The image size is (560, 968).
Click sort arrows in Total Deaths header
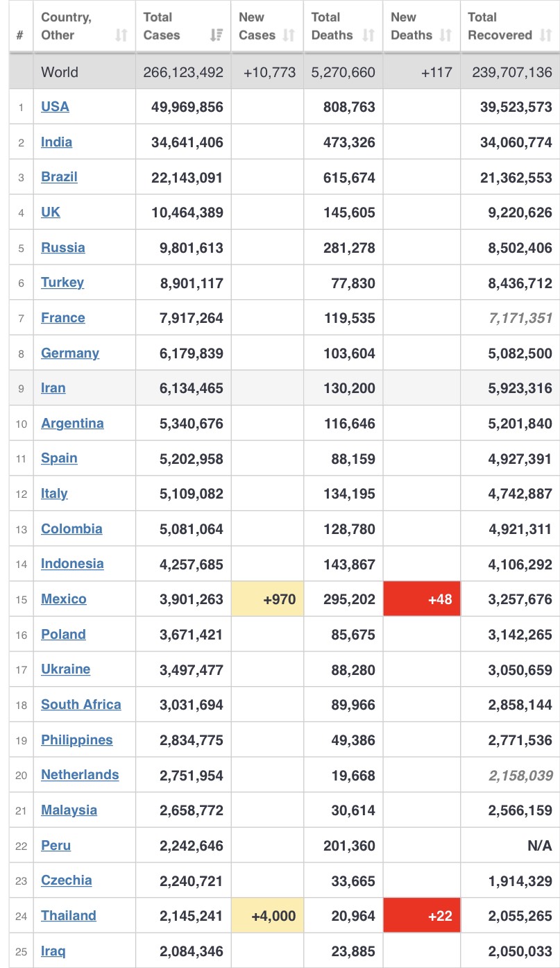tap(368, 35)
